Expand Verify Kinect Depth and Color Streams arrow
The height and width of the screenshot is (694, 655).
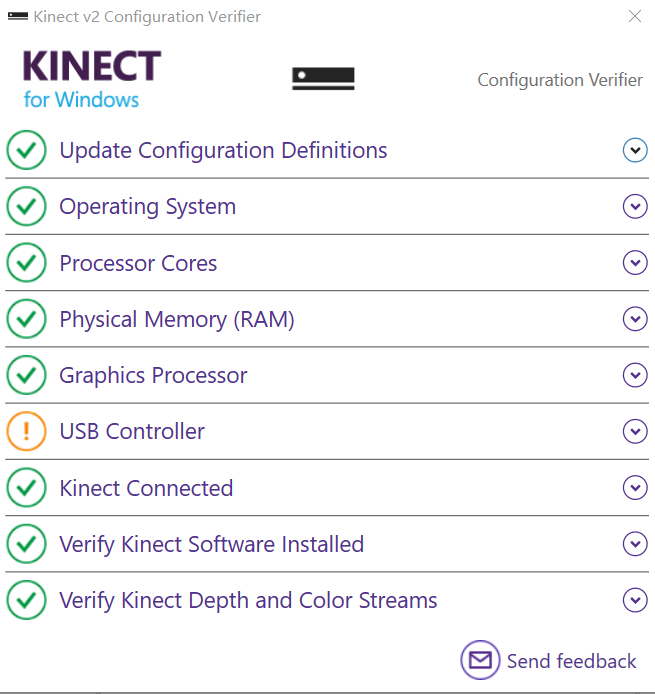click(x=635, y=600)
